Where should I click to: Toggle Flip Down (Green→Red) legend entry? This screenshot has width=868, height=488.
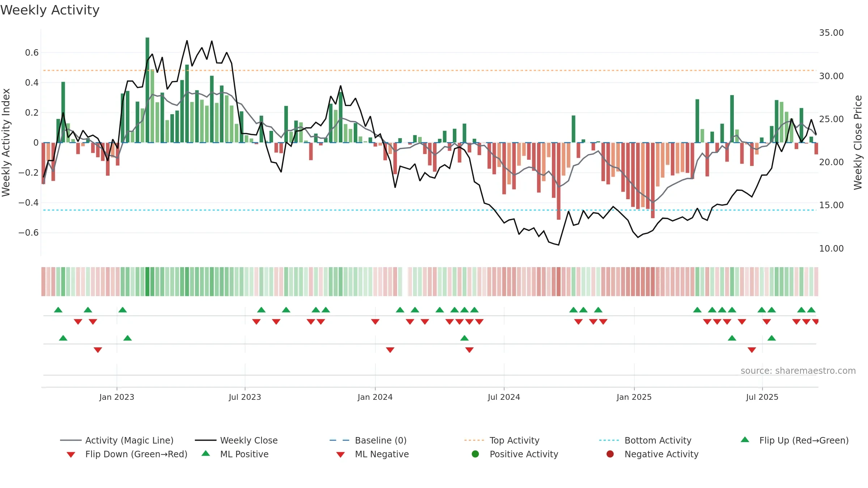pos(127,454)
